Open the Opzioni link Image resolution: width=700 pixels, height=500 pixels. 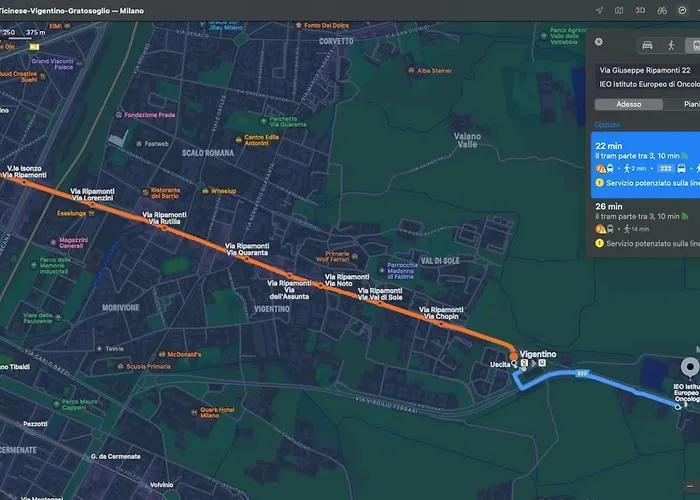point(607,125)
